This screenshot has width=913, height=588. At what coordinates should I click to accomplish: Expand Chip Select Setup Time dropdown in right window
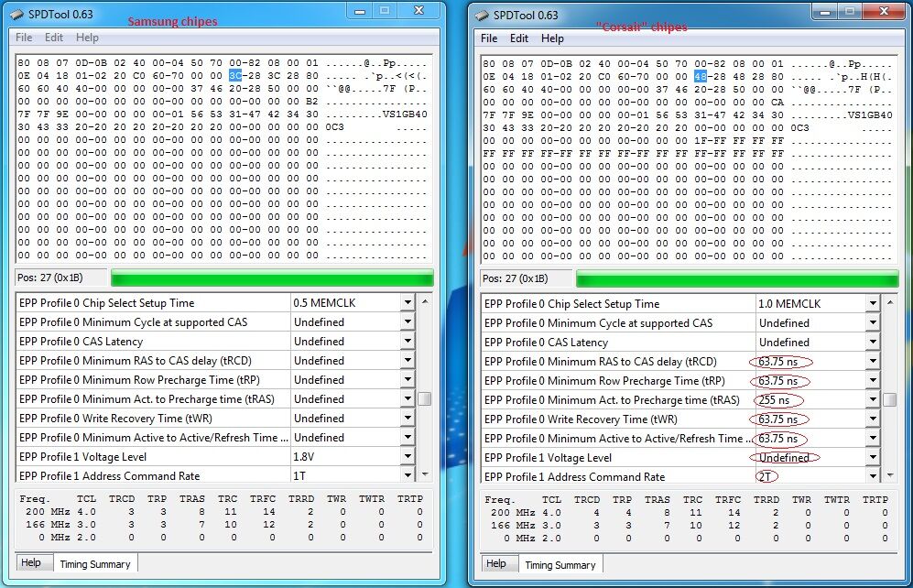[x=873, y=303]
